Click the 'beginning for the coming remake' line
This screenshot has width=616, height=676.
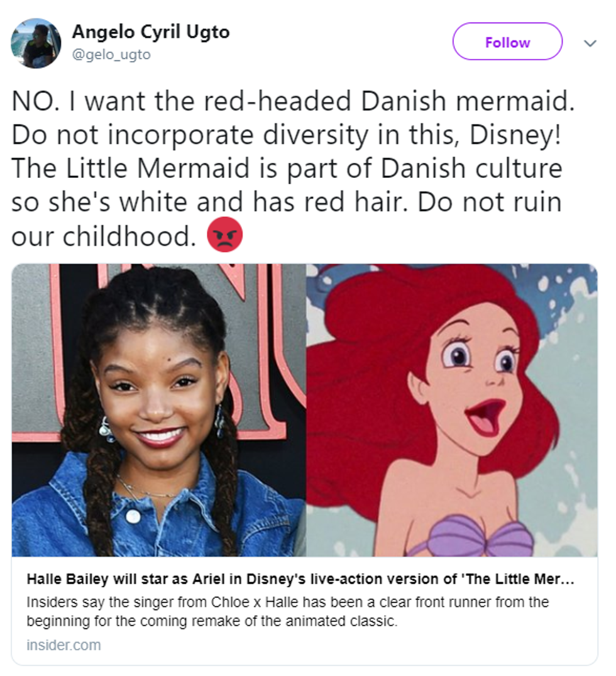tap(212, 621)
